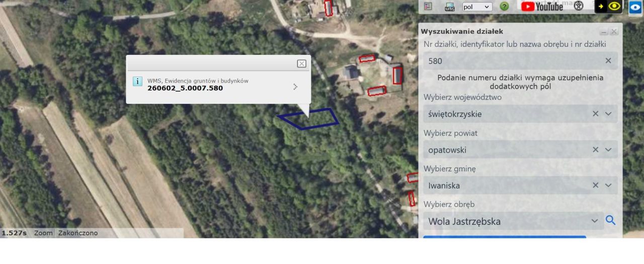Image resolution: width=644 pixels, height=264 pixels.
Task: Click the green help question mark icon
Action: [504, 7]
